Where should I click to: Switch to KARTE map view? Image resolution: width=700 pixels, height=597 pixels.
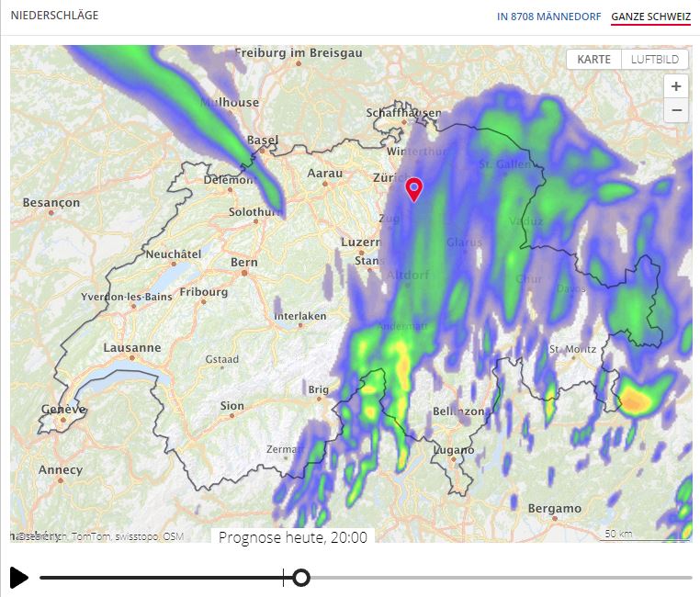click(593, 59)
